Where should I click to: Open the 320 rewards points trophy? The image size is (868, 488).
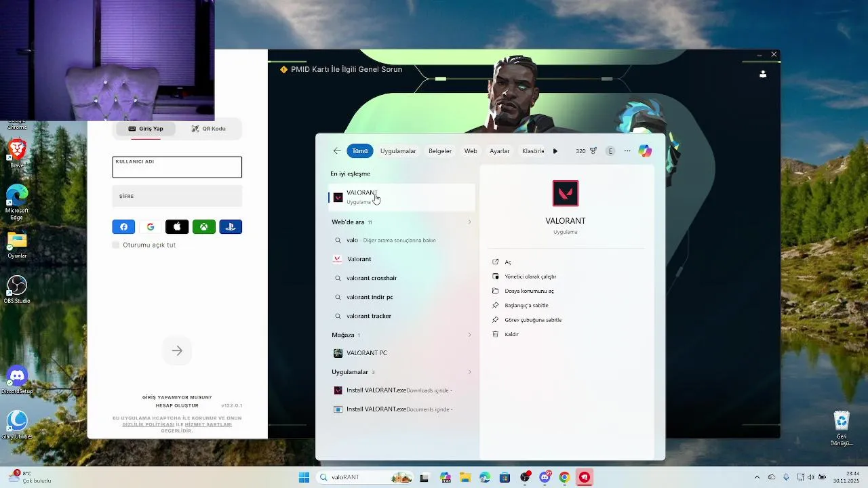[586, 151]
